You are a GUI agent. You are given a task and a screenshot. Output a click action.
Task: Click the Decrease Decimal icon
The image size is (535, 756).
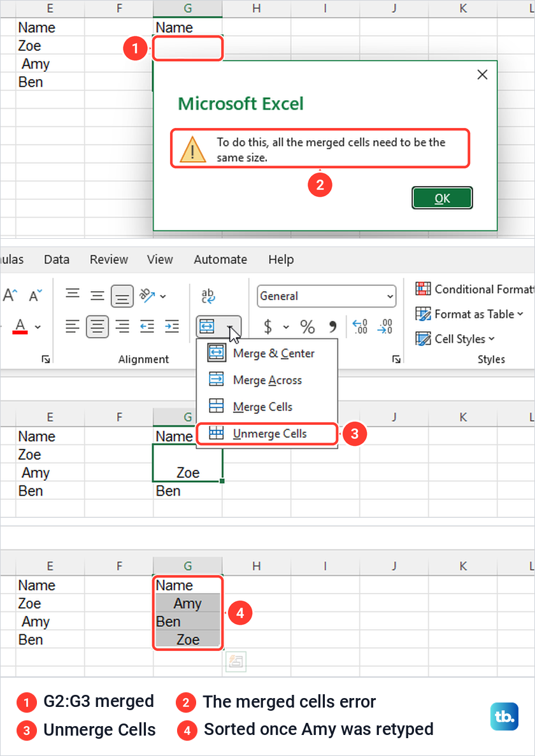(385, 326)
